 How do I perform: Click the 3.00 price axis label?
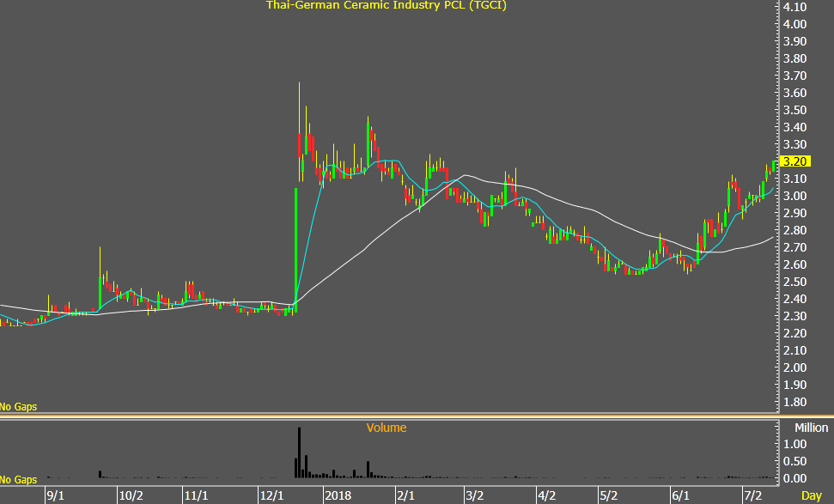point(794,196)
